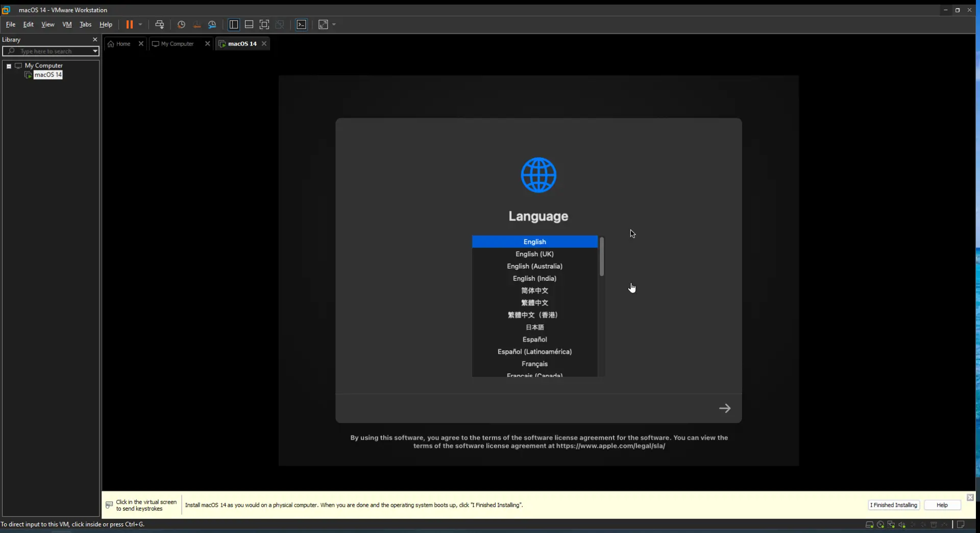Toggle the console view button
Image resolution: width=980 pixels, height=533 pixels.
pos(302,25)
